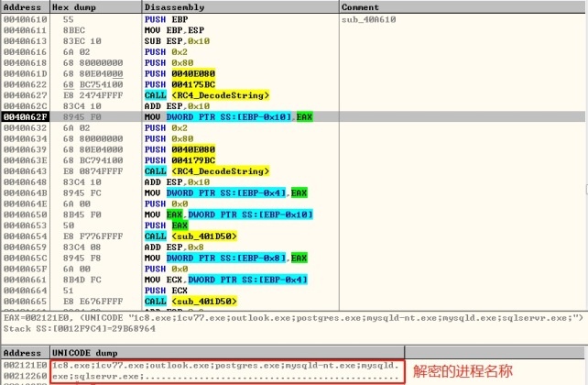588x385 pixels.
Task: Select the CALL sub_401D50 instruction at 0040A665
Action: tap(190, 301)
